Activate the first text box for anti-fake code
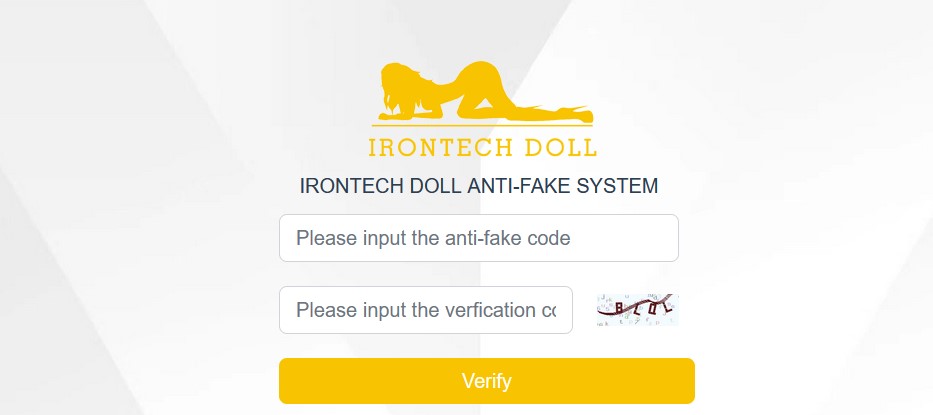Image resolution: width=933 pixels, height=415 pixels. click(478, 238)
